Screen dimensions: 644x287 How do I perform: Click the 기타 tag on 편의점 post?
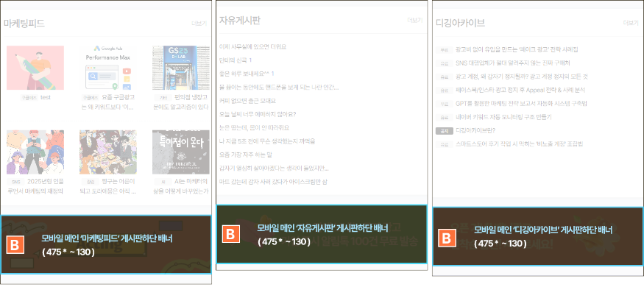pyautogui.click(x=164, y=98)
